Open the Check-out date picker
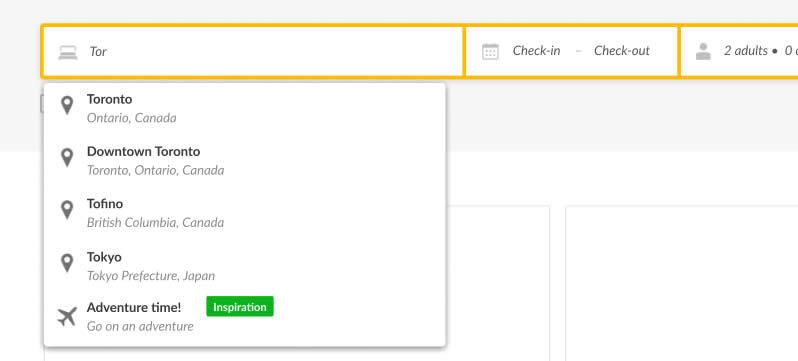The image size is (798, 361). pyautogui.click(x=622, y=51)
